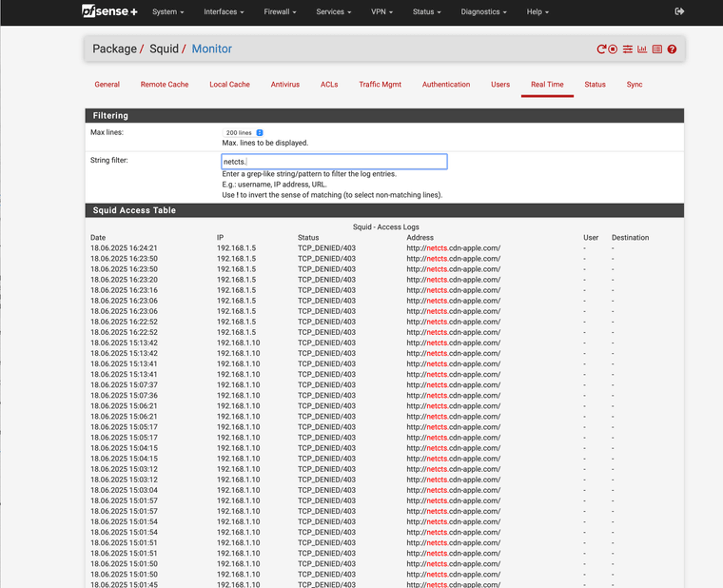This screenshot has height=588, width=723.
Task: Expand the Status menu in navbar
Action: (x=426, y=12)
